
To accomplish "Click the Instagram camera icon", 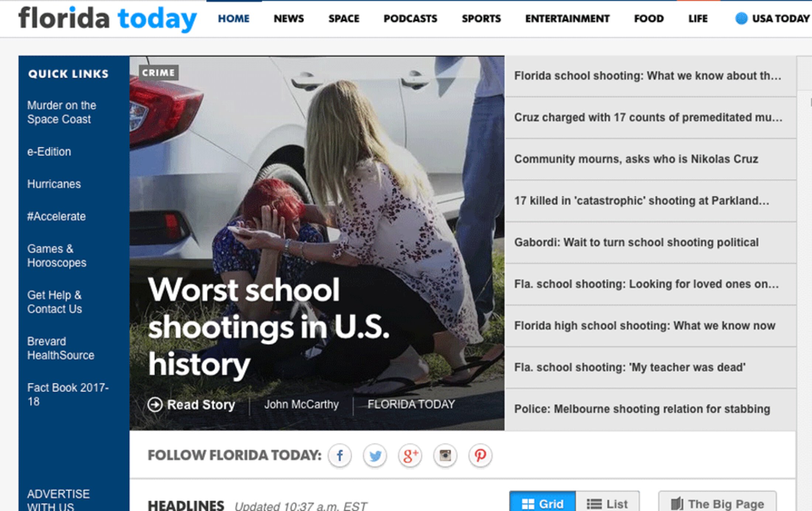I will click(445, 455).
